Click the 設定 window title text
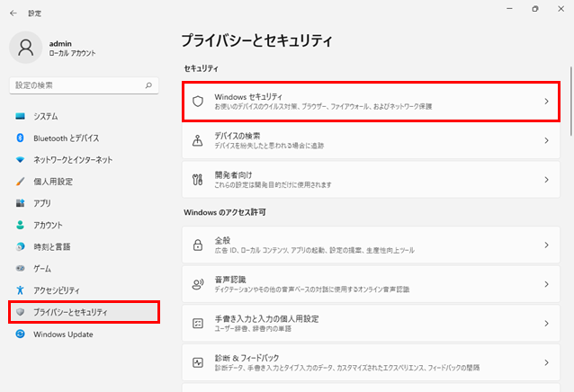Image resolution: width=574 pixels, height=392 pixels. coord(35,13)
